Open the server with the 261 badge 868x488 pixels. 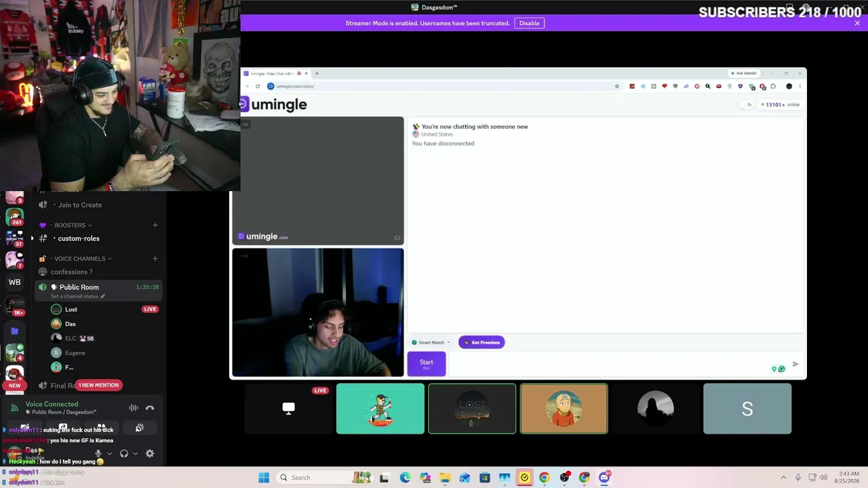[14, 217]
